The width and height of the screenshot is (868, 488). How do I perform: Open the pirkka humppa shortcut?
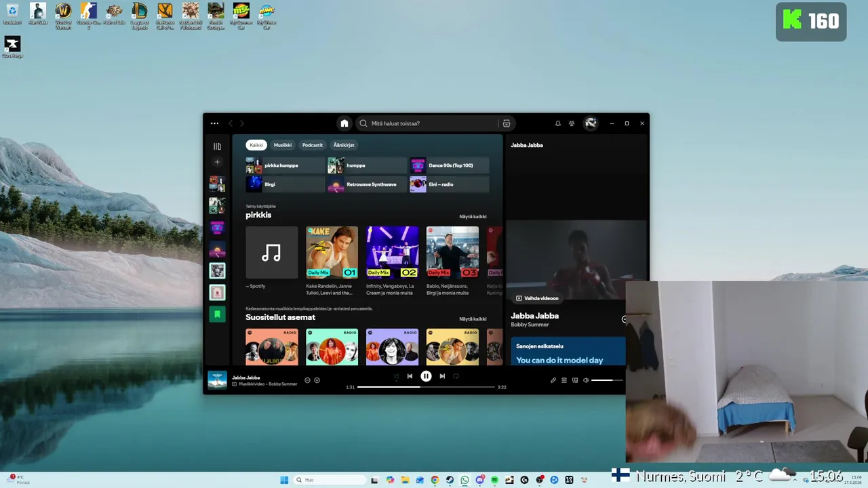pyautogui.click(x=285, y=165)
